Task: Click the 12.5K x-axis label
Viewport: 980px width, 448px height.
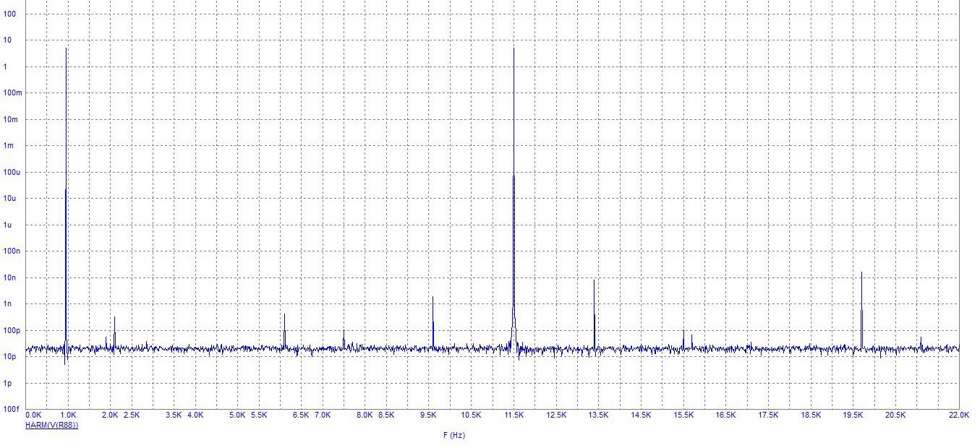Action: pyautogui.click(x=556, y=415)
